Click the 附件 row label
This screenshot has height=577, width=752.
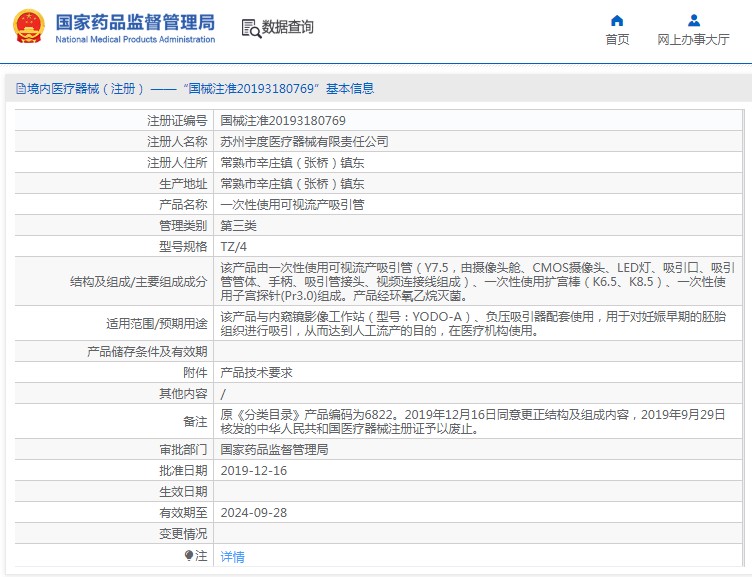coord(195,373)
